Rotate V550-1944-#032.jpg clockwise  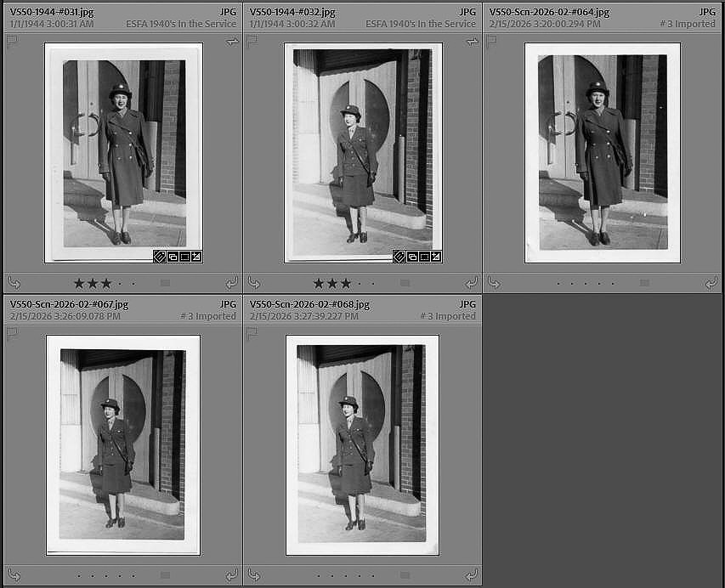point(471,283)
